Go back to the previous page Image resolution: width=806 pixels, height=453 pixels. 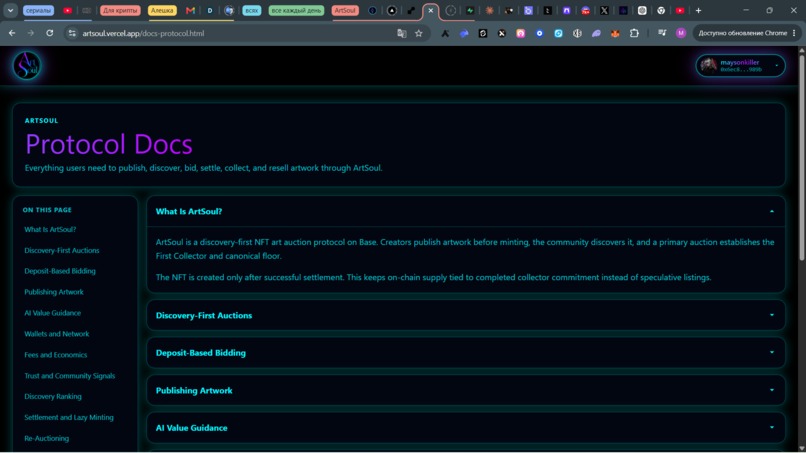click(12, 33)
